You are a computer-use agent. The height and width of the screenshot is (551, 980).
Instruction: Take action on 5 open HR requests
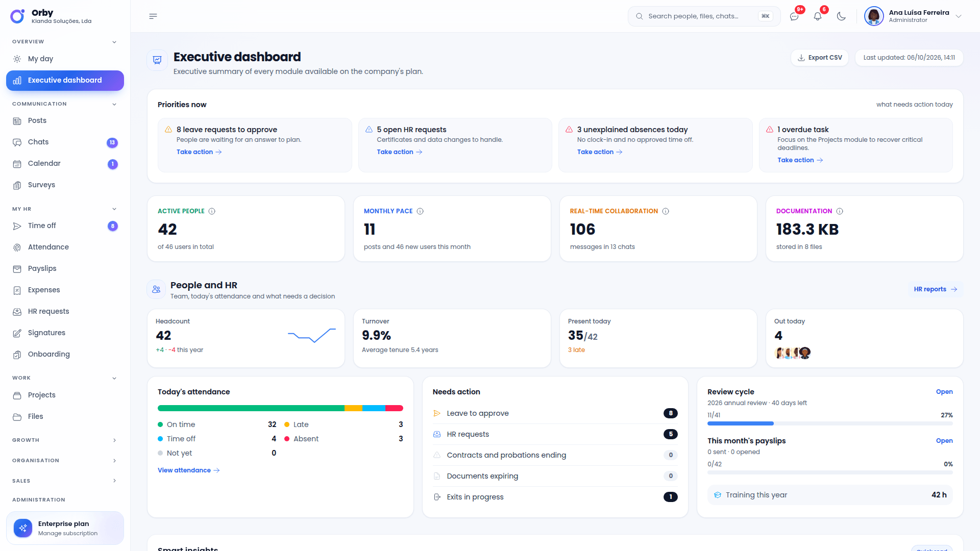point(400,152)
